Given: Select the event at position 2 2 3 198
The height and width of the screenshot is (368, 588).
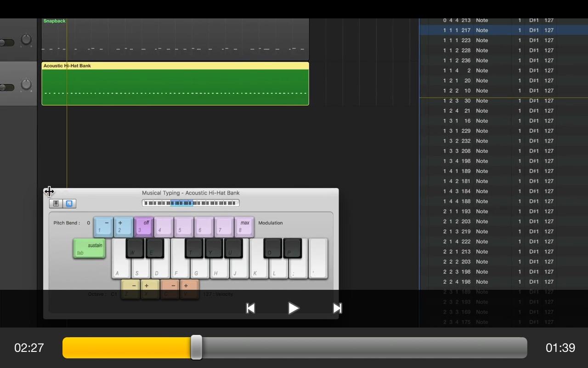Looking at the screenshot, I should (x=503, y=272).
